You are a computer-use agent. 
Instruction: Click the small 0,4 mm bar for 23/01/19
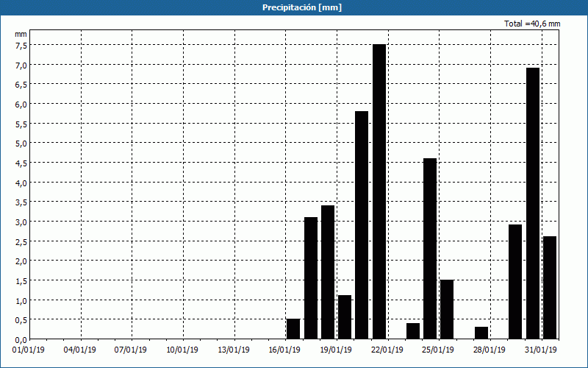(413, 331)
